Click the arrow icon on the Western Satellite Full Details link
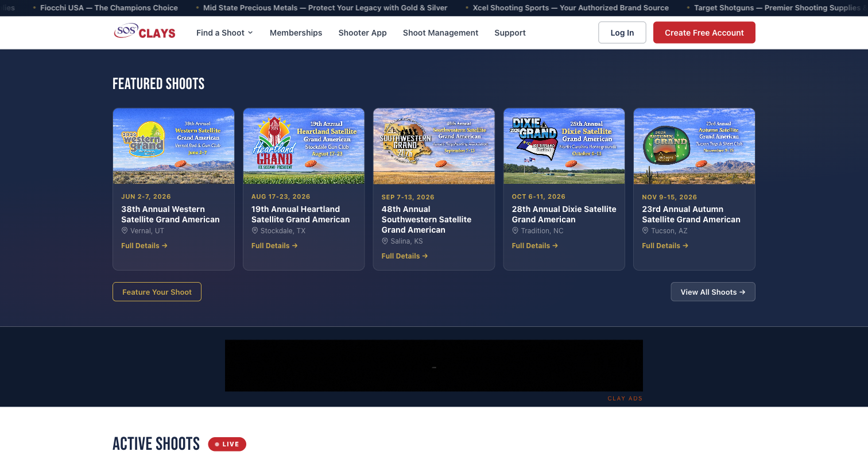868x459 pixels. tap(165, 245)
